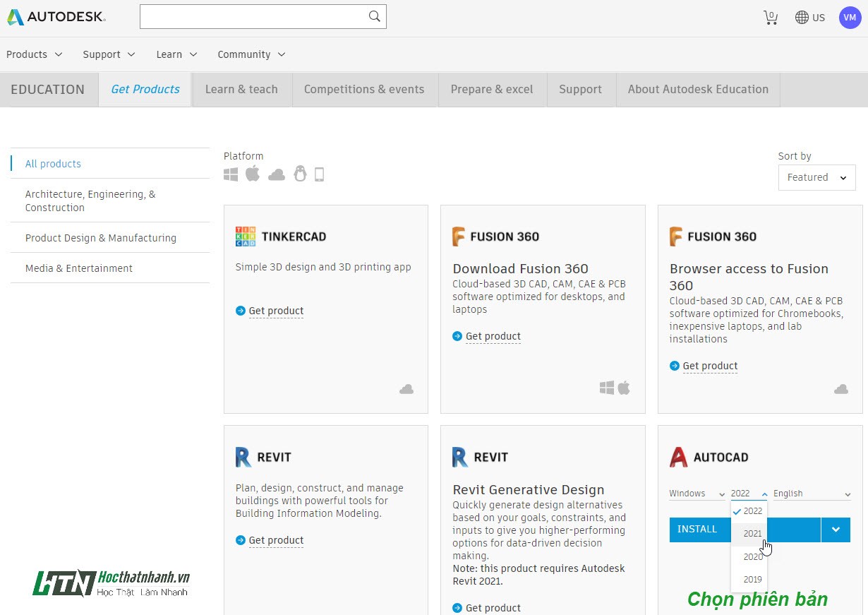Click cloud icon on Browser access Fusion card

(841, 389)
